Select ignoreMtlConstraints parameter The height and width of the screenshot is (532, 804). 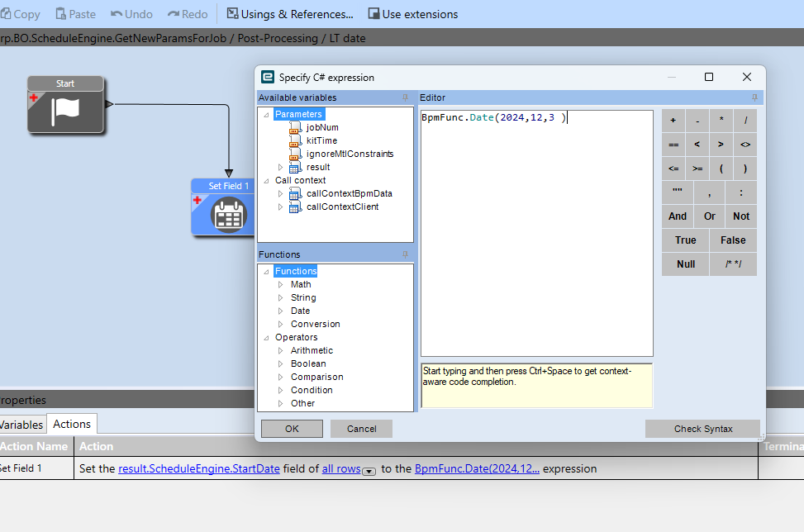pos(350,154)
